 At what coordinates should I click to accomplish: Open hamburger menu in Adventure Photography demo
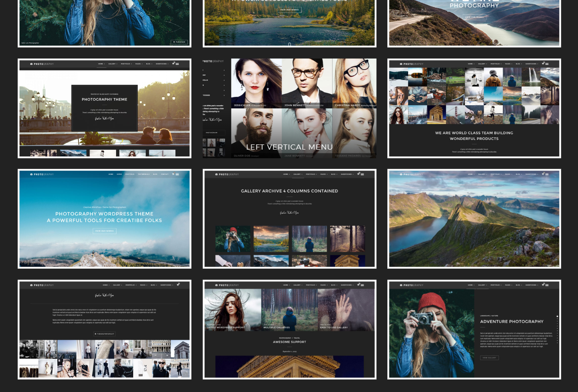pos(547,285)
